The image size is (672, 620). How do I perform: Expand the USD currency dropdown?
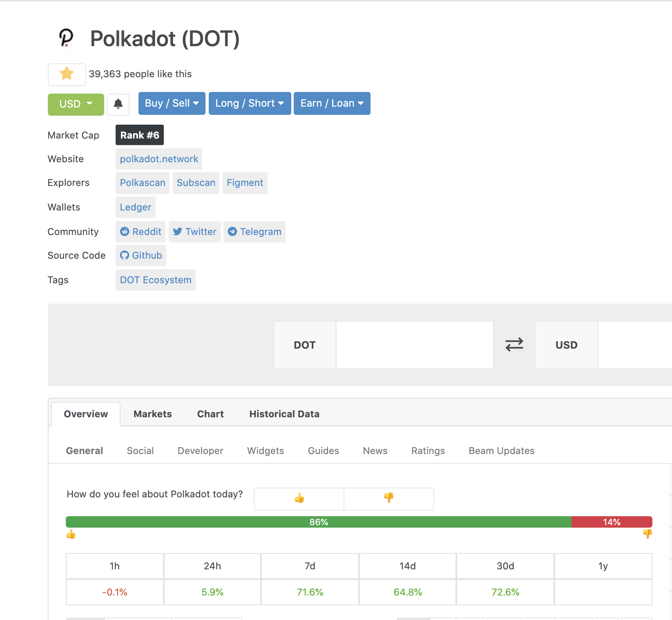(76, 104)
